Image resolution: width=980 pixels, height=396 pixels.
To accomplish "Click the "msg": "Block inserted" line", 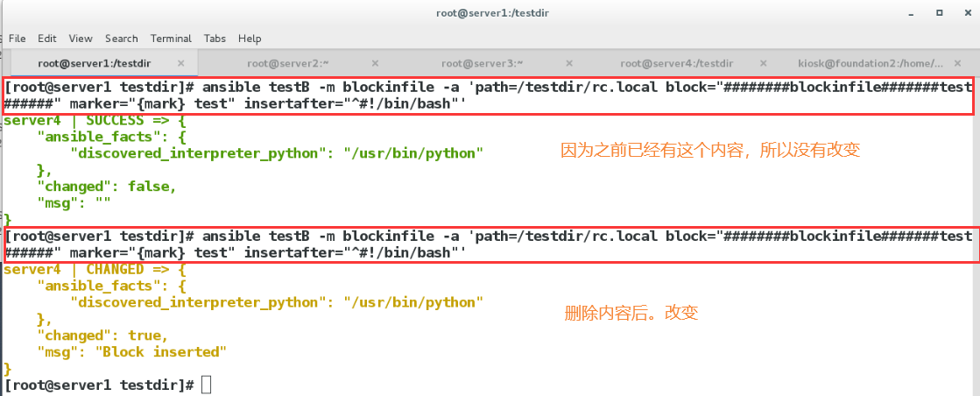I will coord(132,352).
